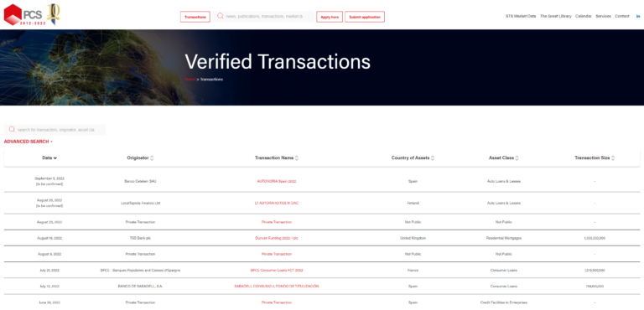
Task: Click sort arrows next to Transaction Size
Action: [x=613, y=158]
